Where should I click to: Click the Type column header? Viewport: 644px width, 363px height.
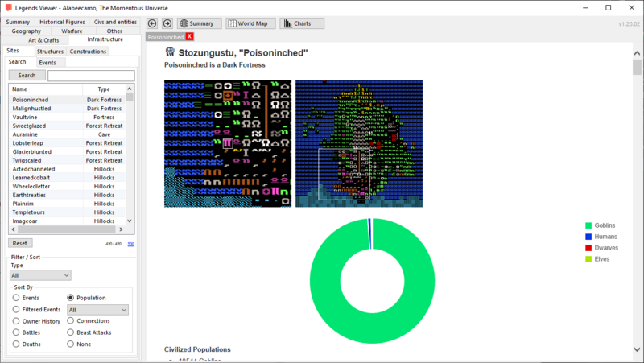click(x=104, y=89)
